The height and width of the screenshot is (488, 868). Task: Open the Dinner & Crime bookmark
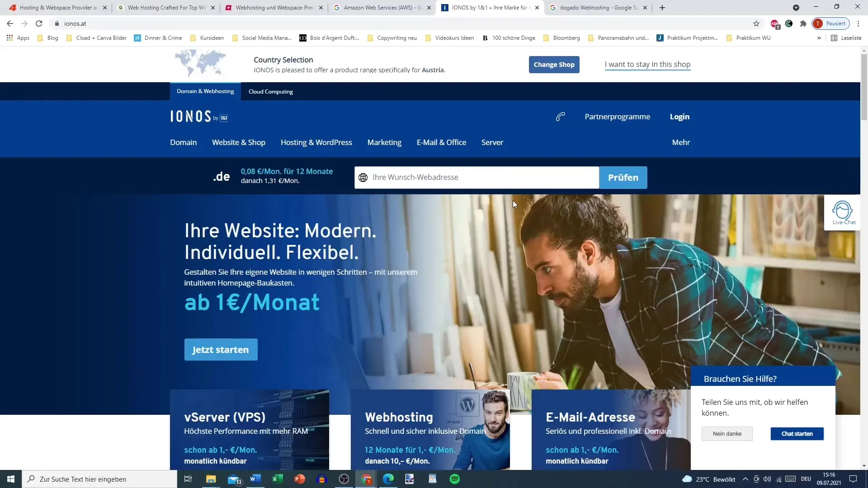pyautogui.click(x=158, y=38)
